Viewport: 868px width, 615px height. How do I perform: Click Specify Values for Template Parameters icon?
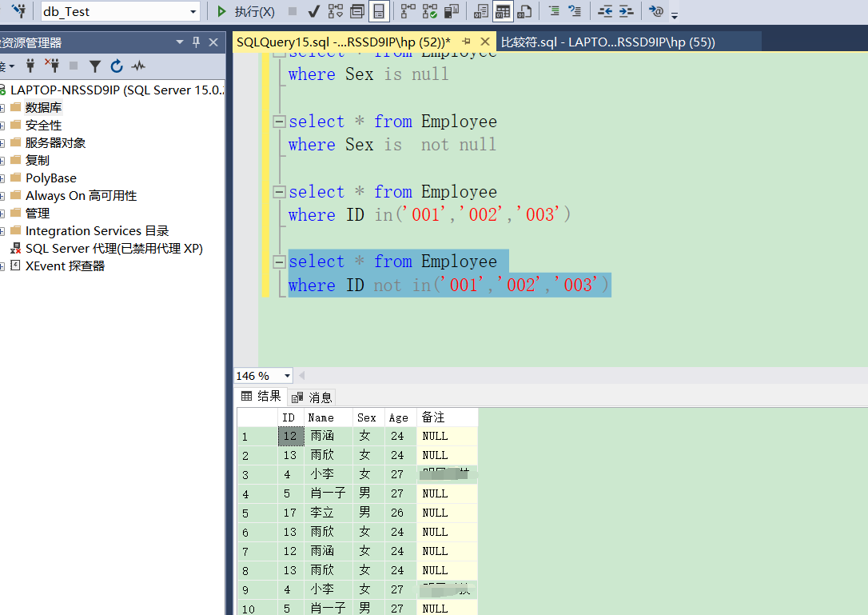click(656, 11)
